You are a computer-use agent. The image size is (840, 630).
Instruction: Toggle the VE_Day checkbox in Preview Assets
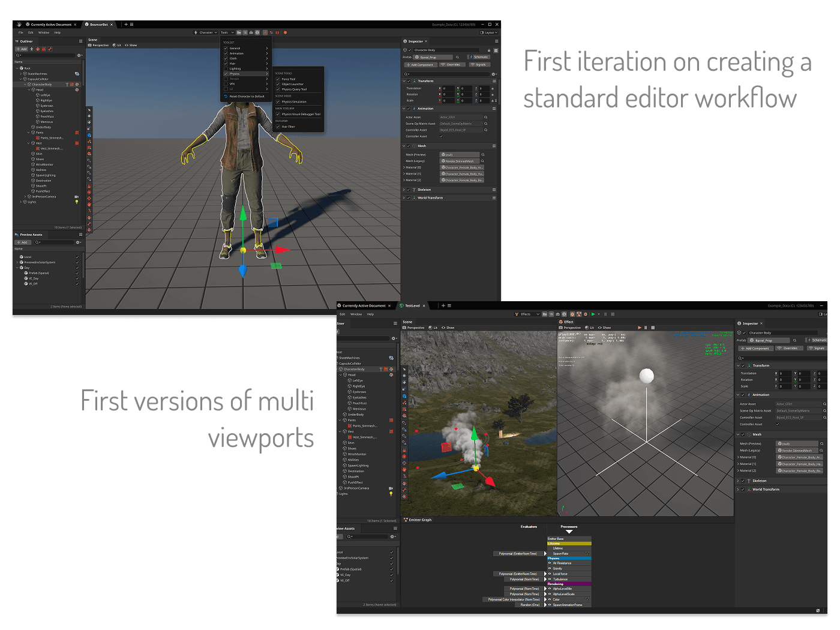[x=77, y=278]
